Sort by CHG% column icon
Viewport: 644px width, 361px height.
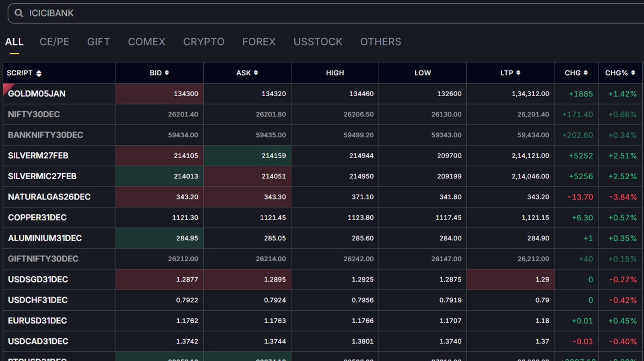[633, 73]
